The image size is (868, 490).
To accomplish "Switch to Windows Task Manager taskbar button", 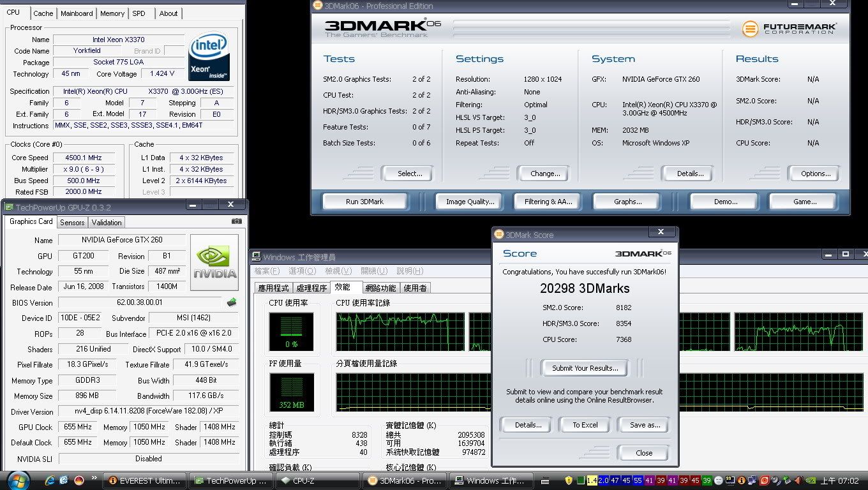I will tap(491, 480).
